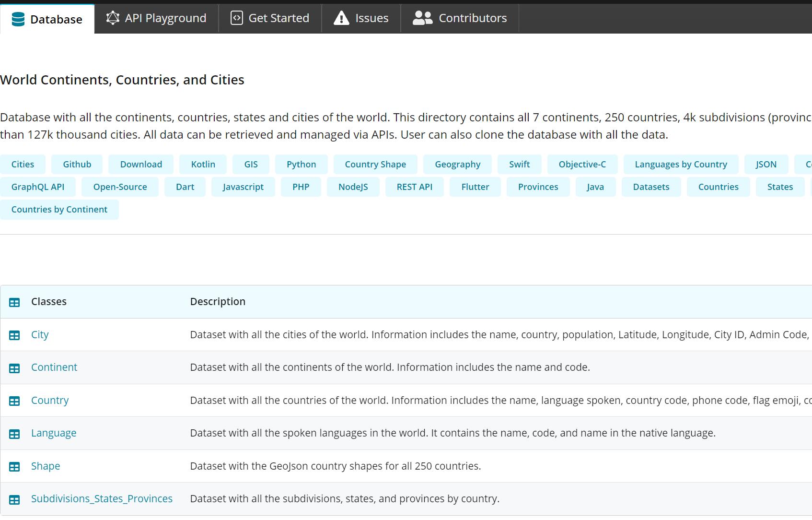Open the Language class link

pyautogui.click(x=54, y=433)
